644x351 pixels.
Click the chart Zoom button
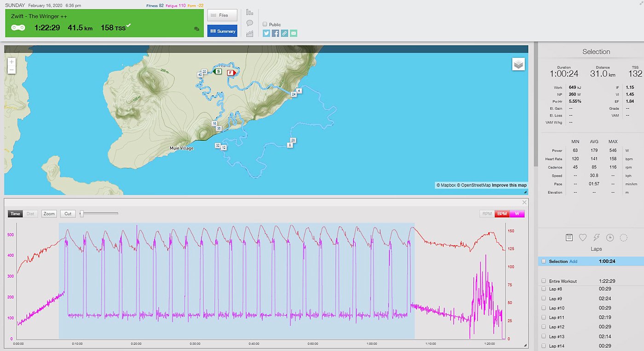pos(49,214)
